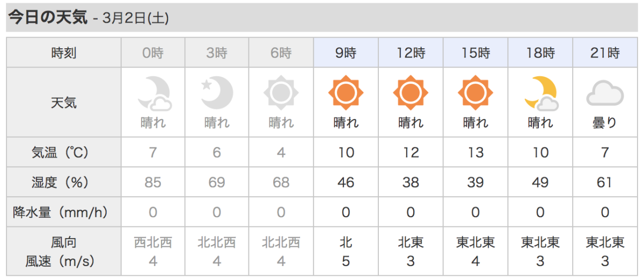Click the 0時 moon with cloud icon

point(154,94)
